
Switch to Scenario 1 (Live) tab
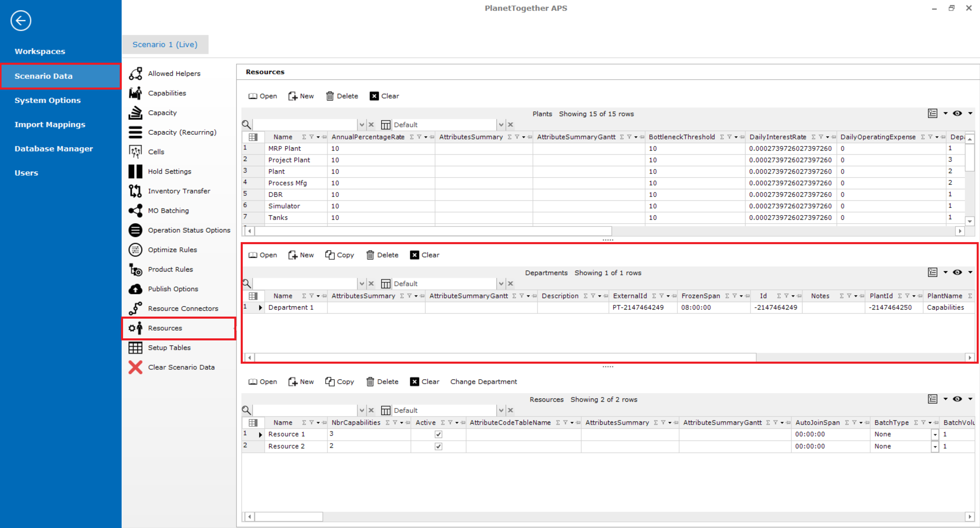165,45
